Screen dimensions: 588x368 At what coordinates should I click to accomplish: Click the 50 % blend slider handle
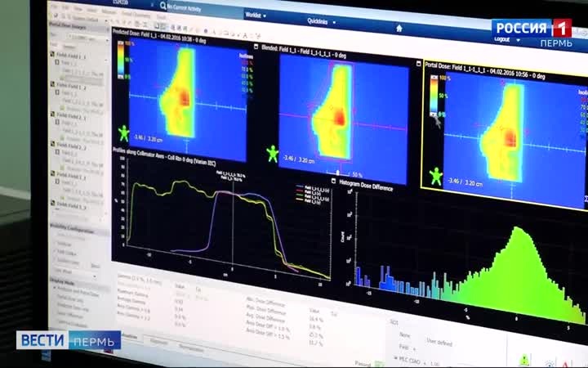coord(337,173)
